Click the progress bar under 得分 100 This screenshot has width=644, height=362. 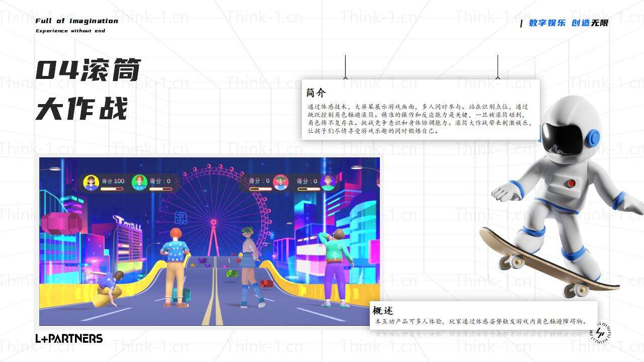point(112,189)
